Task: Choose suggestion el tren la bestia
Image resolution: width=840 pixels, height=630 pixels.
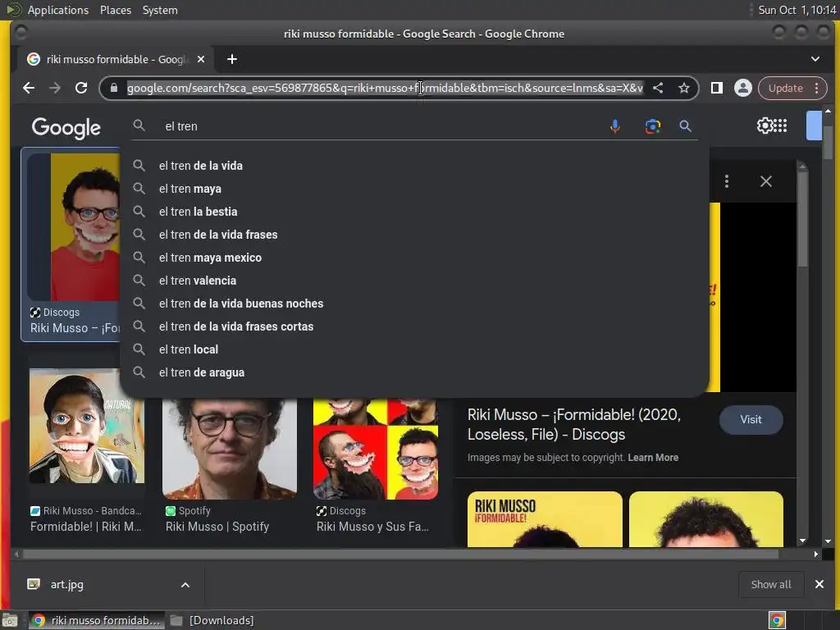Action: click(x=414, y=212)
